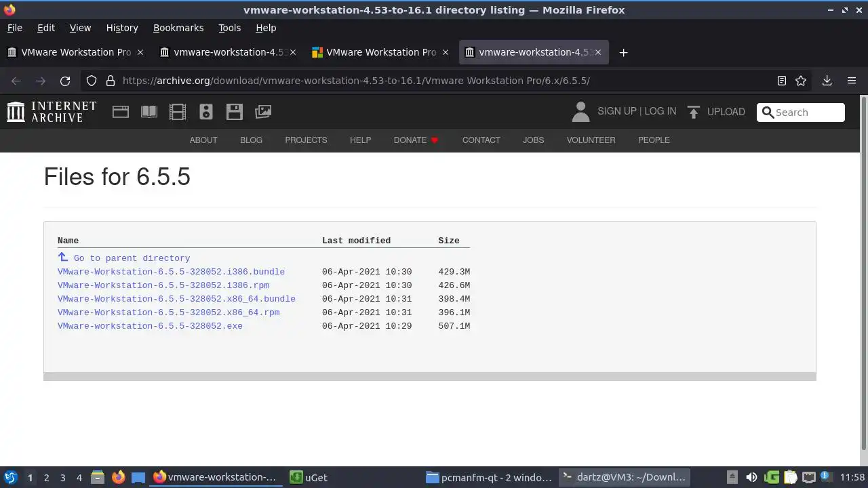868x488 pixels.
Task: Open a new tab with the plus button
Action: click(623, 52)
